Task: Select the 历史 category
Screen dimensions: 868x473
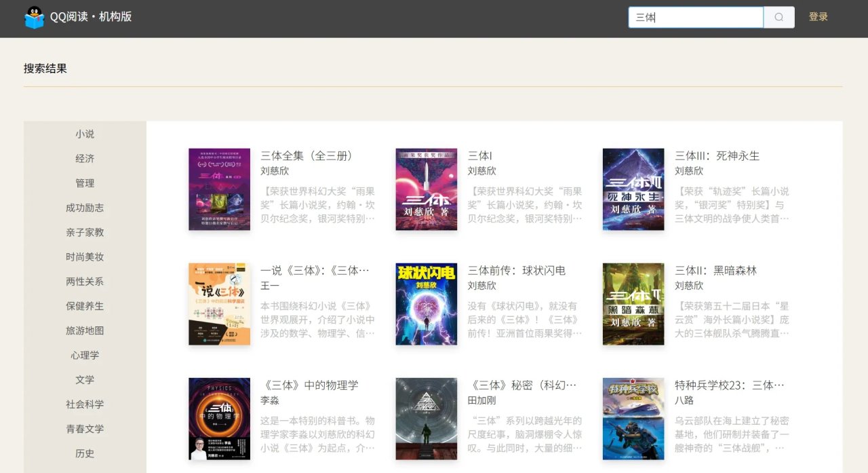Action: point(85,453)
